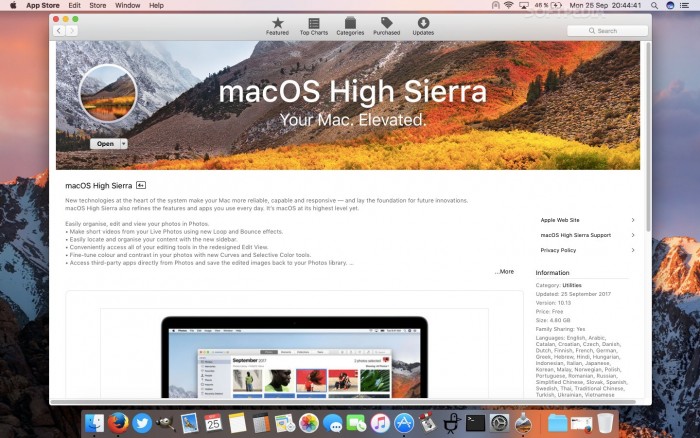Open the Apple menu
The width and height of the screenshot is (700, 438).
[x=13, y=5]
